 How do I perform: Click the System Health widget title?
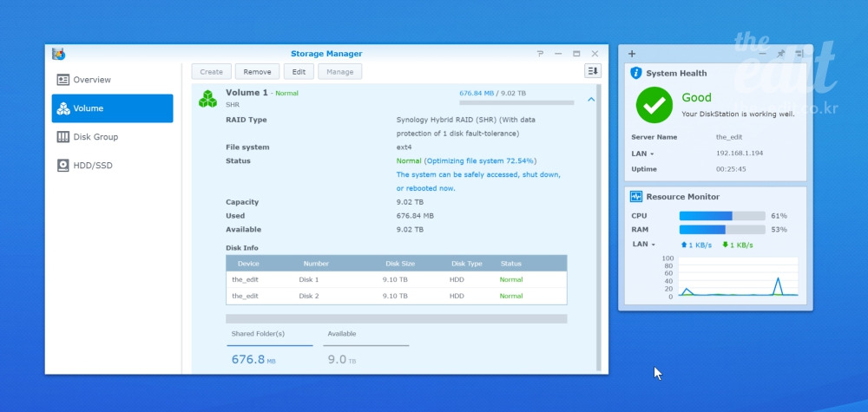tap(676, 73)
